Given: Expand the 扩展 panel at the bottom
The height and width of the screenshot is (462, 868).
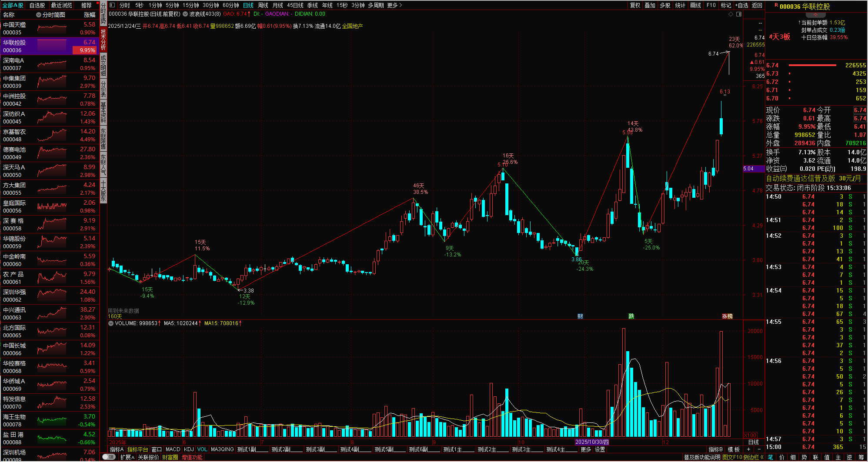Looking at the screenshot, I should pos(127,457).
